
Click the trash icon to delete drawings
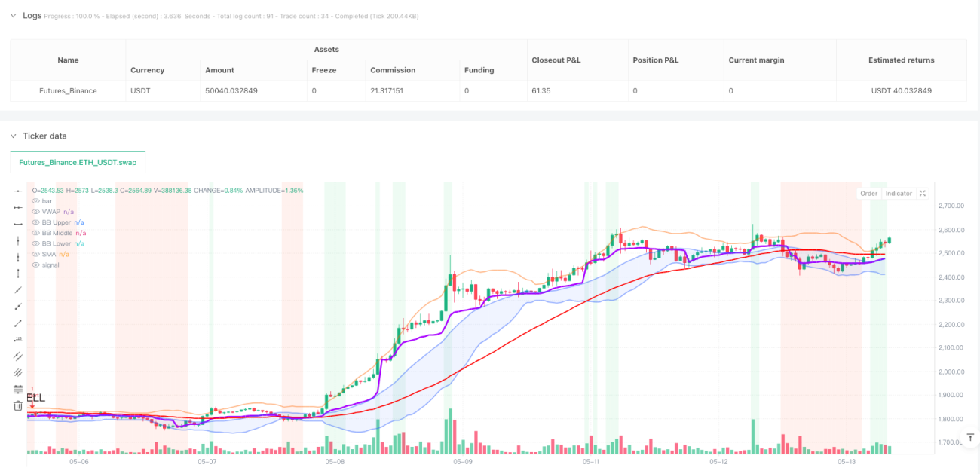point(18,405)
